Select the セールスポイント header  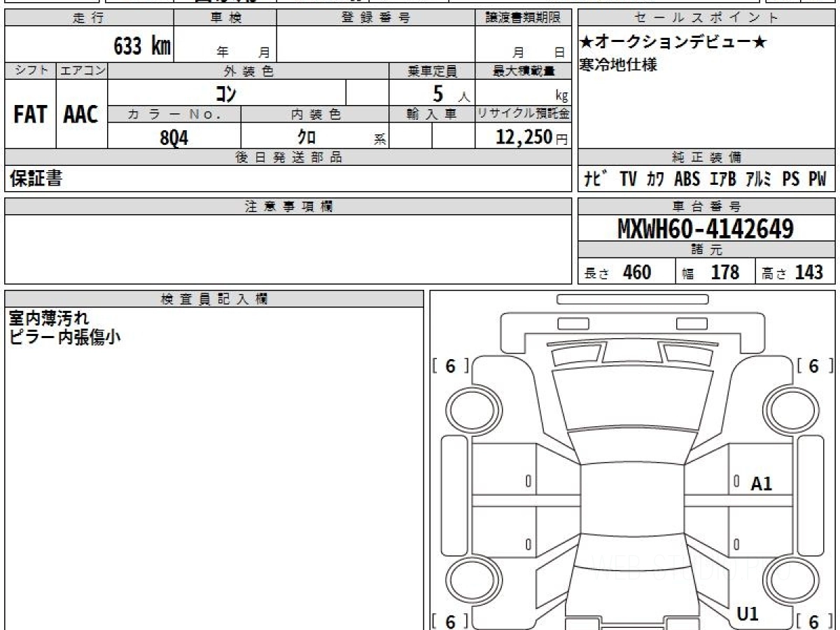tap(707, 18)
